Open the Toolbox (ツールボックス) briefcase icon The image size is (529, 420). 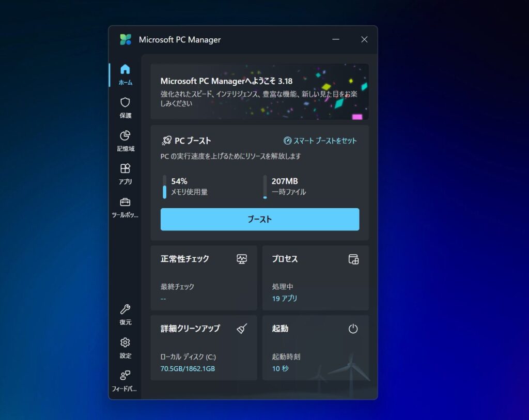(x=125, y=202)
